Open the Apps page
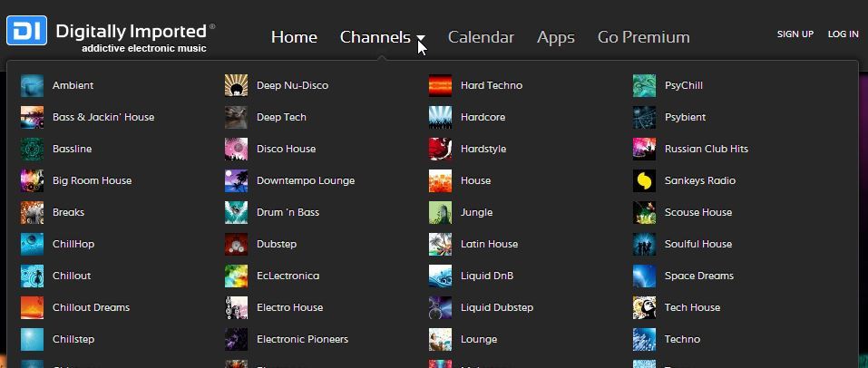 pyautogui.click(x=556, y=38)
